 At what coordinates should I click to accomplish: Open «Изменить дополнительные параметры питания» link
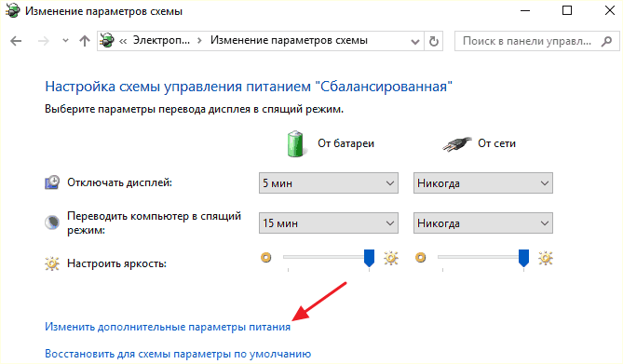point(168,327)
